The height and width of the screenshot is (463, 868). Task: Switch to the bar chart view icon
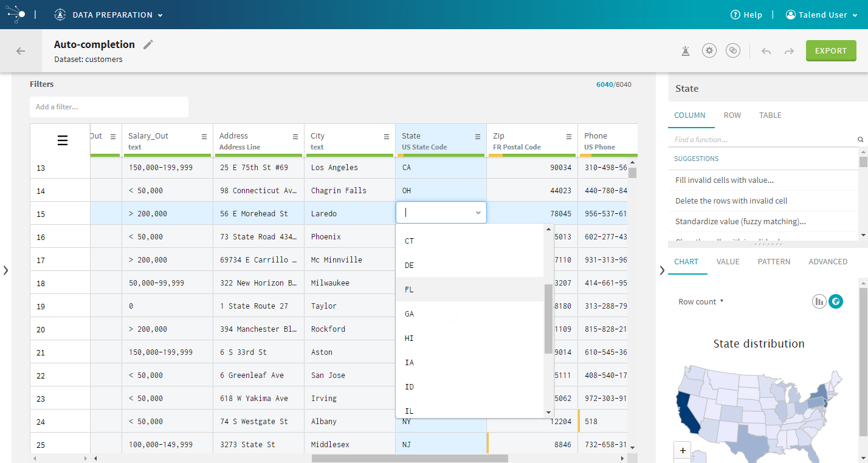click(819, 301)
